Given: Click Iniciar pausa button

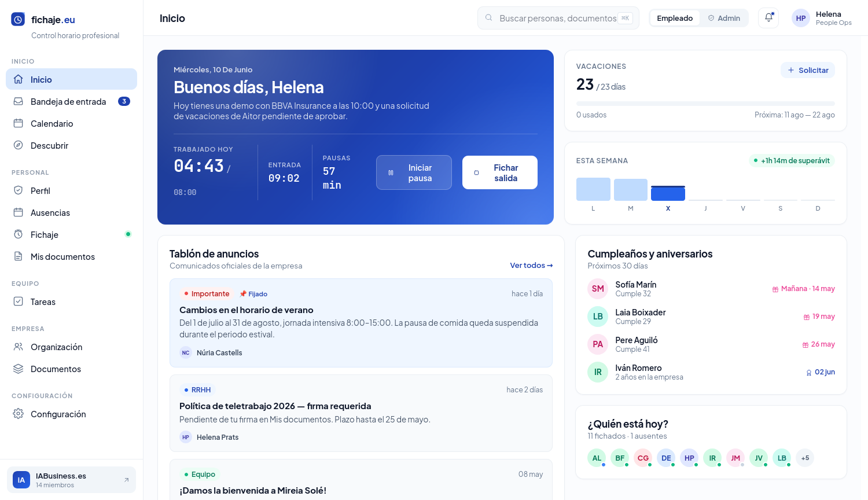Looking at the screenshot, I should [414, 172].
